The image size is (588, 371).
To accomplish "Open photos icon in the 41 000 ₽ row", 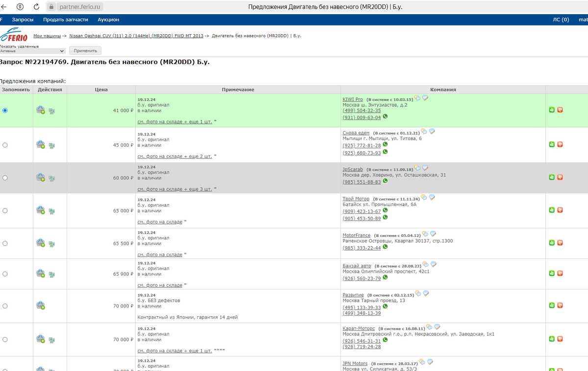I will coord(51,111).
